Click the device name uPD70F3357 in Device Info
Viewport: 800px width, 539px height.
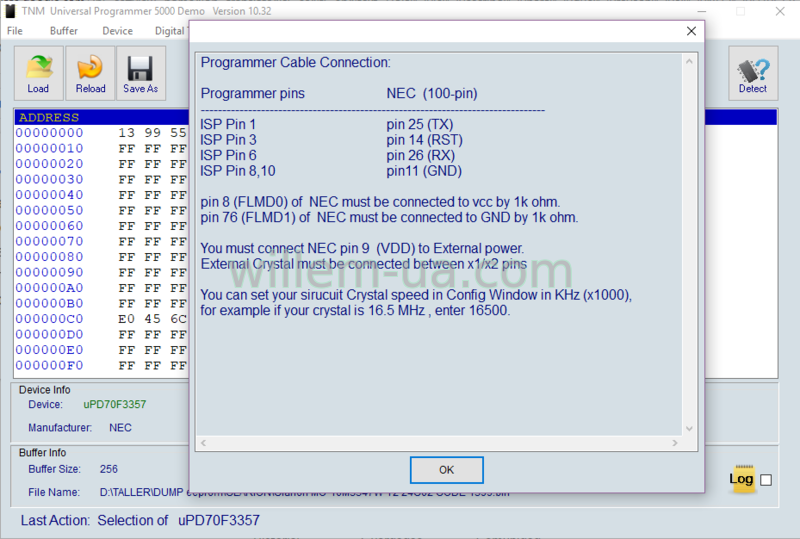(x=115, y=404)
